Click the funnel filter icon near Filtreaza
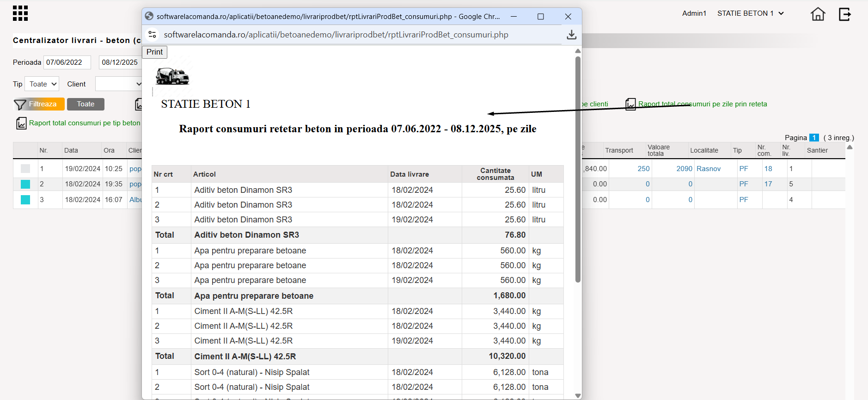Image resolution: width=868 pixels, height=400 pixels. click(20, 105)
